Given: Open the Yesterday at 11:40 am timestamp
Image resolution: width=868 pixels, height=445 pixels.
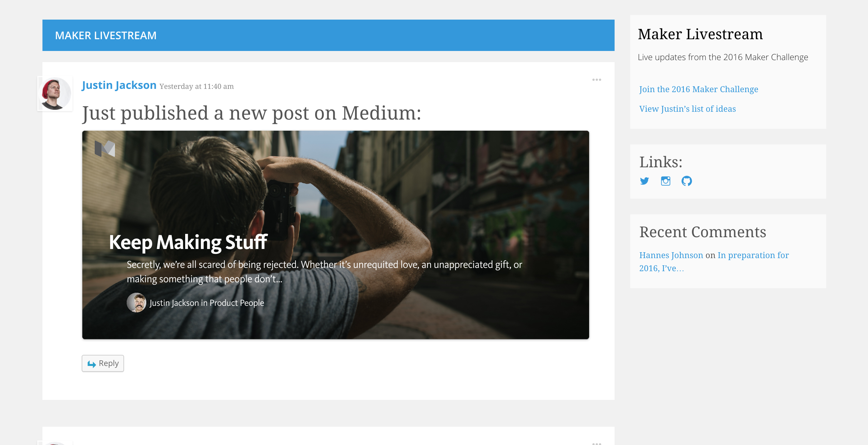Looking at the screenshot, I should click(197, 86).
